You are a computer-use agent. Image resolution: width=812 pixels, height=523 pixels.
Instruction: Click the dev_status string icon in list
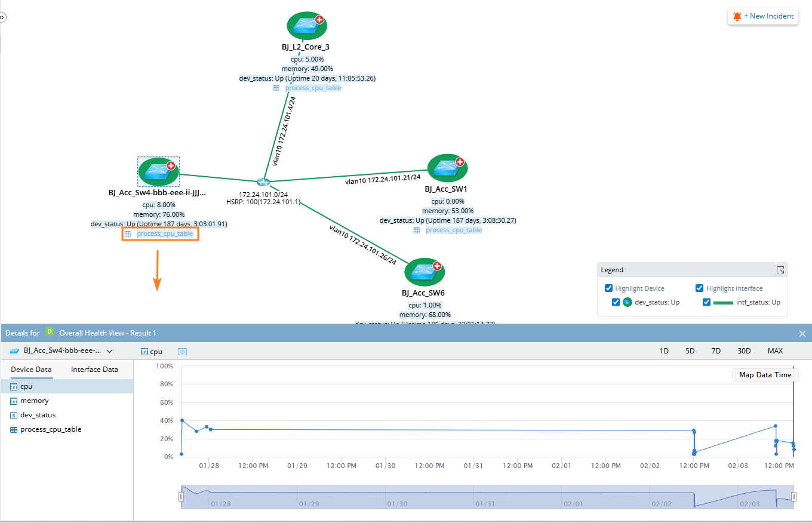(14, 415)
